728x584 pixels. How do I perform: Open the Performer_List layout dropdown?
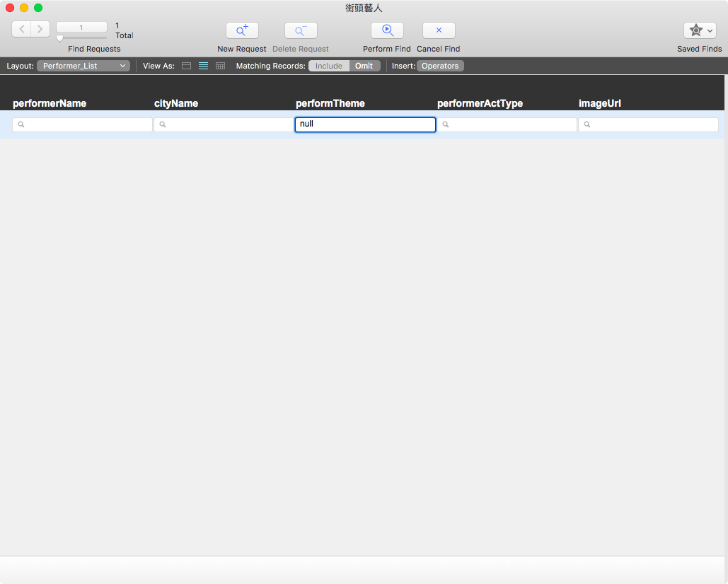[83, 66]
